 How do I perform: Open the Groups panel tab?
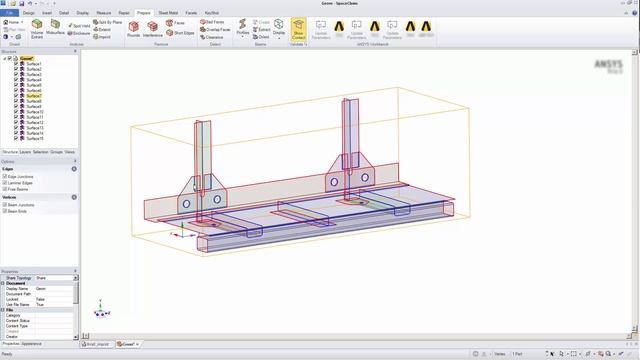tap(56, 152)
